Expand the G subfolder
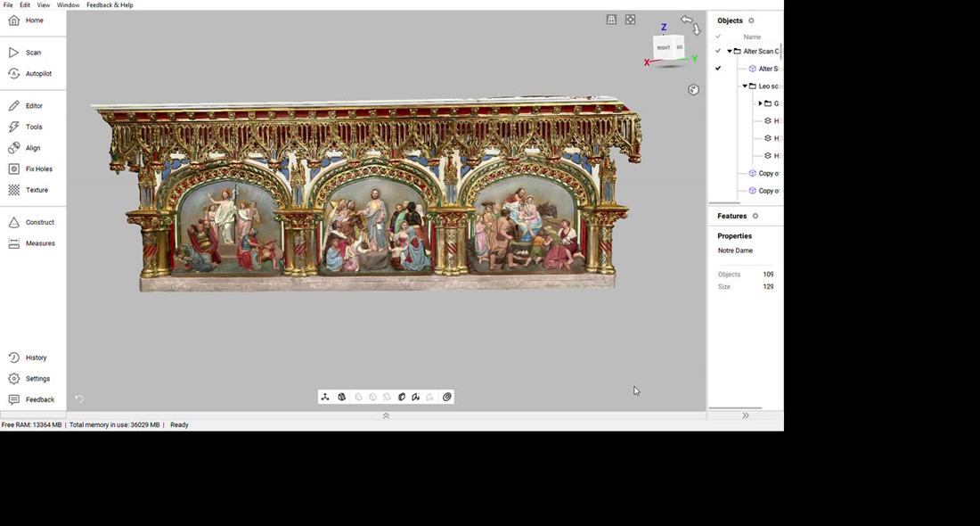The width and height of the screenshot is (980, 526). [x=761, y=103]
